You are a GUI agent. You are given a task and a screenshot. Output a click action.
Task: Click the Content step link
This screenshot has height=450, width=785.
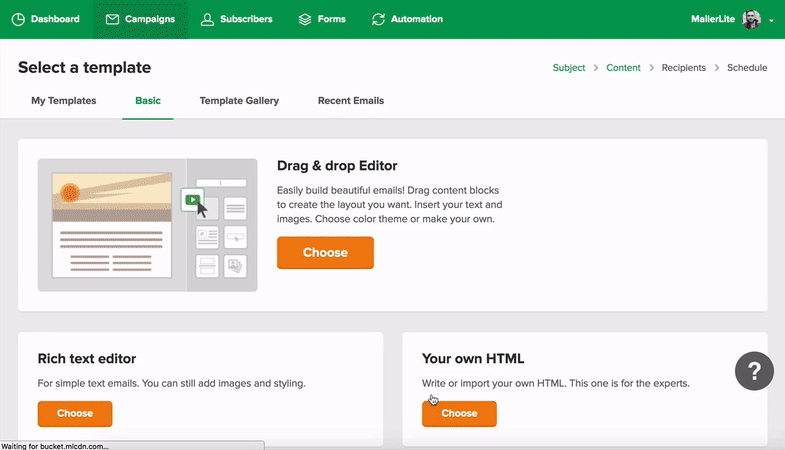623,68
